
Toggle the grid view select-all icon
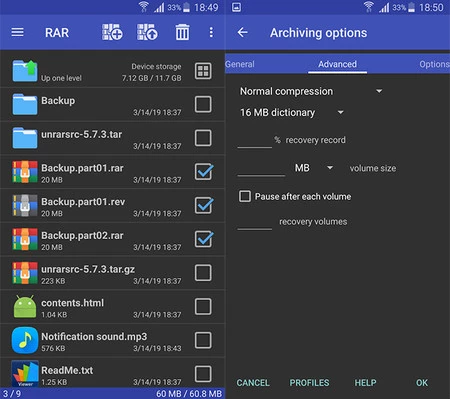[203, 71]
